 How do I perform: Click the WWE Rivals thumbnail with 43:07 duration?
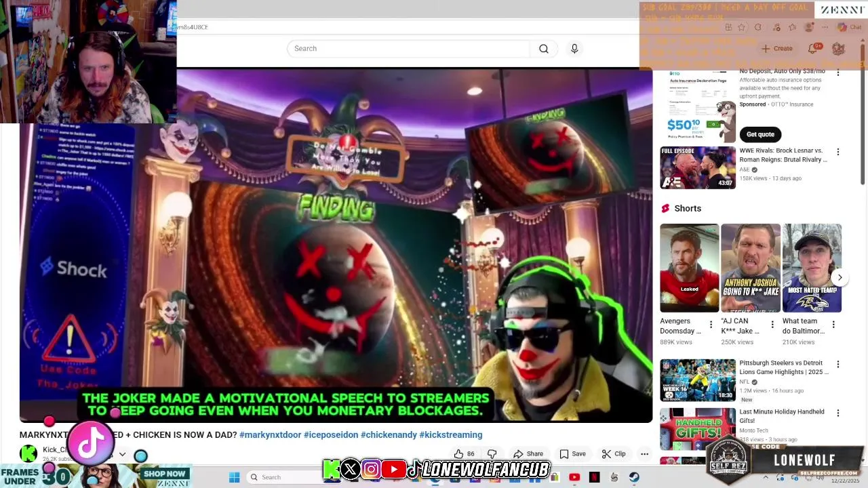click(x=698, y=167)
